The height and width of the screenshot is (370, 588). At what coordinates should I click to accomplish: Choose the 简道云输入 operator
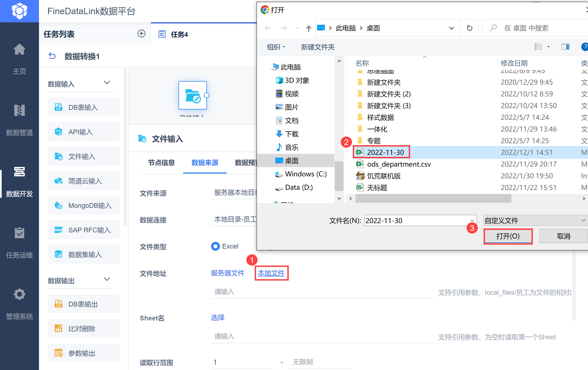(84, 181)
